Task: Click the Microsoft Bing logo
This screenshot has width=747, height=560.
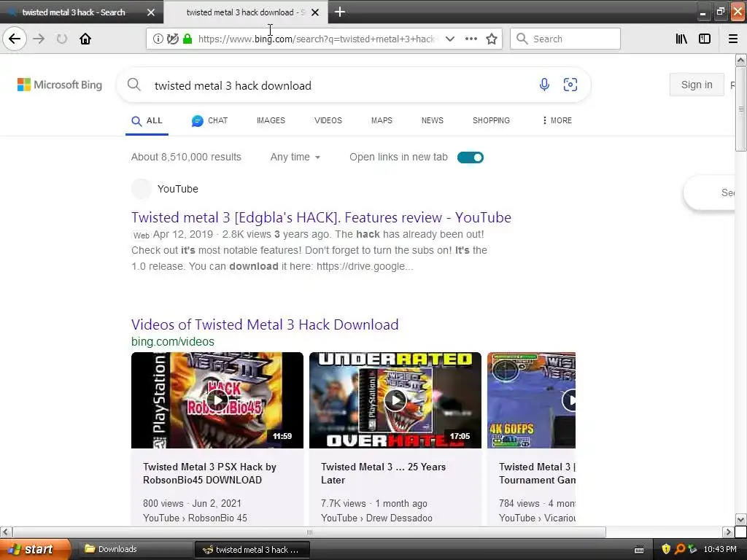Action: coord(60,85)
